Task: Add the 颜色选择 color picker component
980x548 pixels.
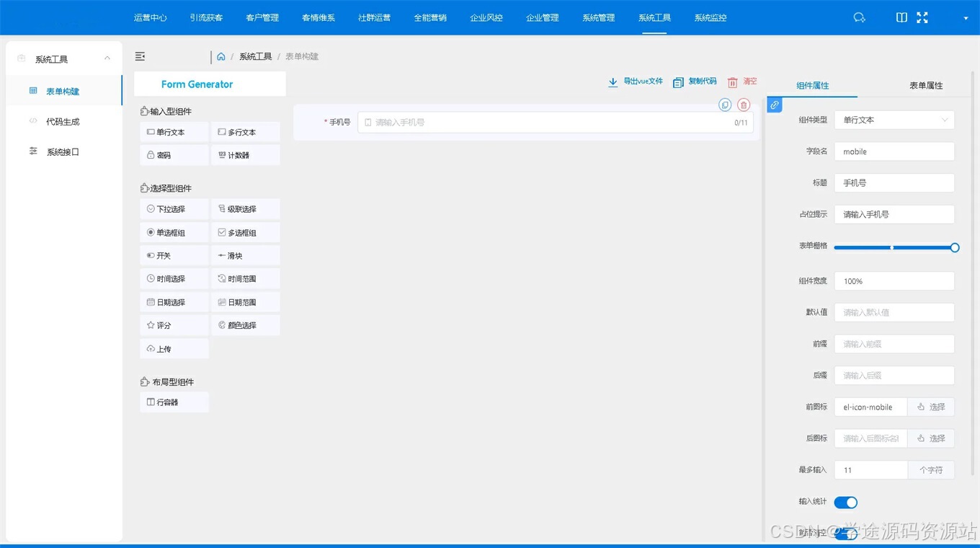Action: (x=246, y=326)
